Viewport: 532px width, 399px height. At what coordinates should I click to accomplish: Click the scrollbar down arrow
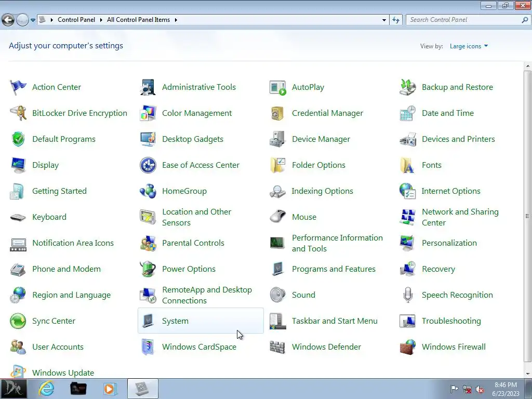[528, 374]
